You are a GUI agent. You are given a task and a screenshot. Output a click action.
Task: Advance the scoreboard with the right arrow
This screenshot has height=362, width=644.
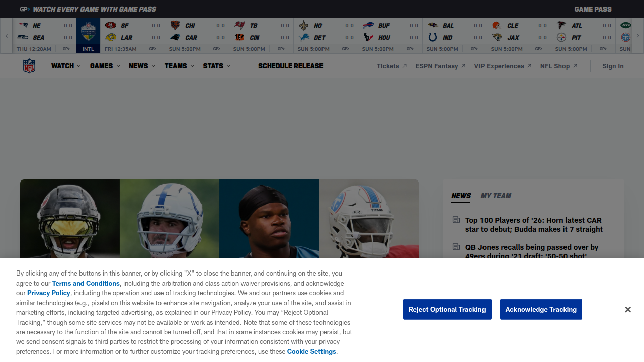point(638,36)
